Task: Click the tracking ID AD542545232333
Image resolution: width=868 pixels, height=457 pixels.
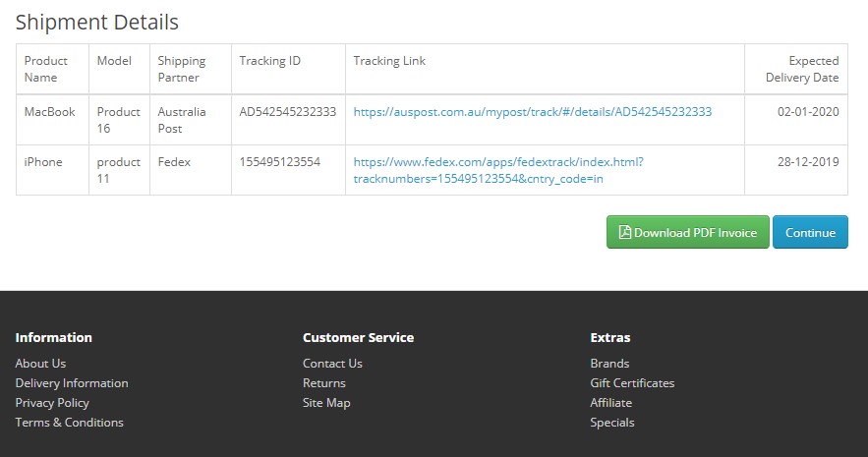Action: (x=288, y=112)
